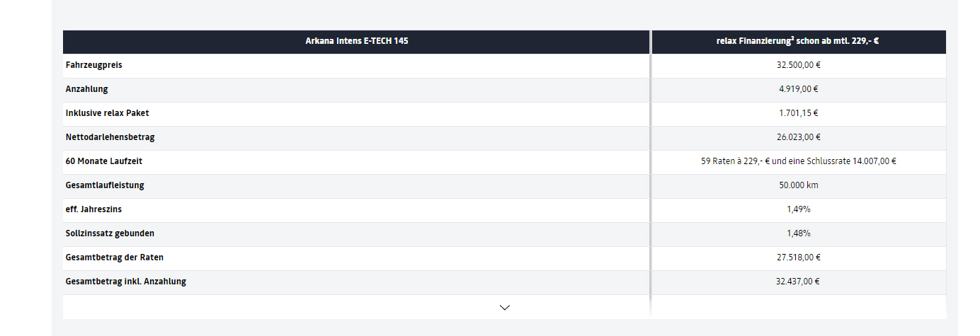Click the 4.919,00 € down payment value
Viewport: 980px width, 336px height.
[x=797, y=89]
